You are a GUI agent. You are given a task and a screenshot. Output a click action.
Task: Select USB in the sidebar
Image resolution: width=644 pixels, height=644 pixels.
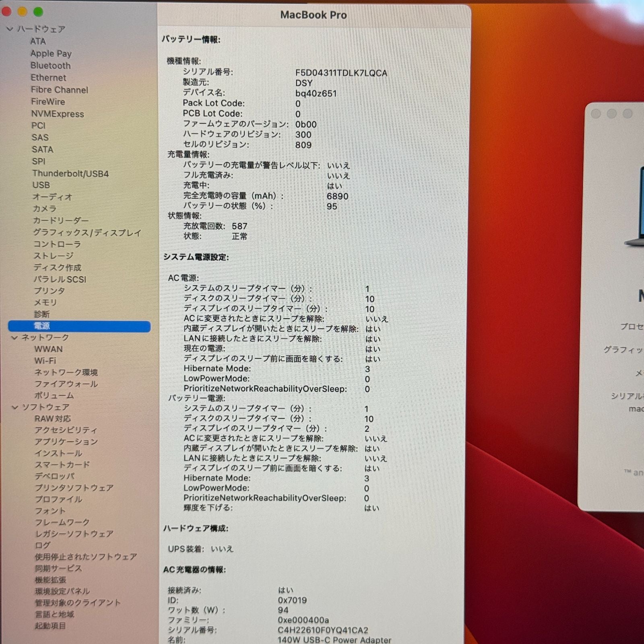coord(41,185)
